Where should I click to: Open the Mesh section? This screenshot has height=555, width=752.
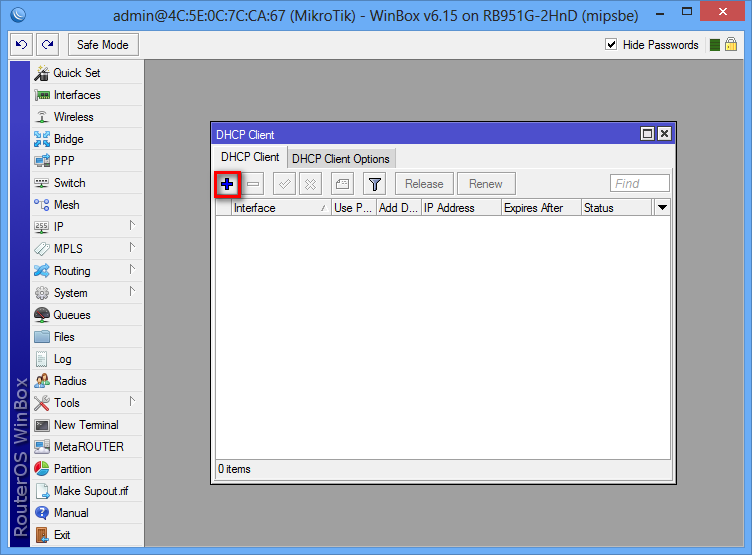(x=87, y=205)
